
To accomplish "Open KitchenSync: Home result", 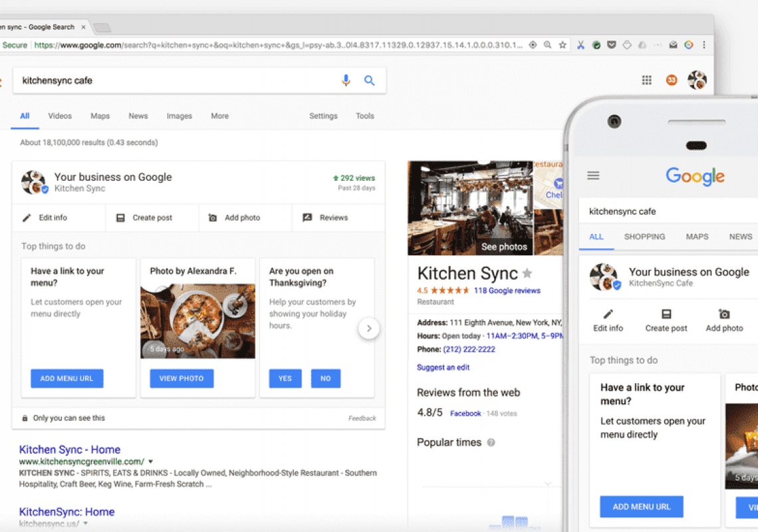I will 66,511.
